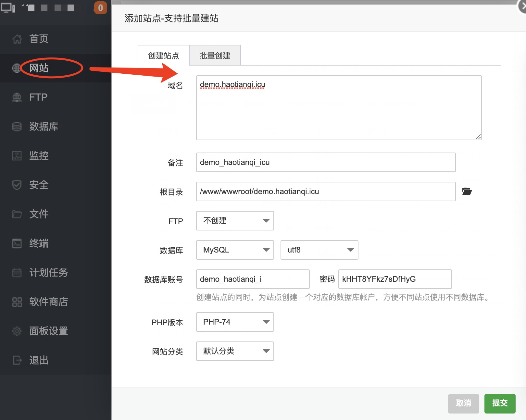The width and height of the screenshot is (526, 420).
Task: Open the 面板设置 (Panel Settings) icon
Action: tap(17, 331)
